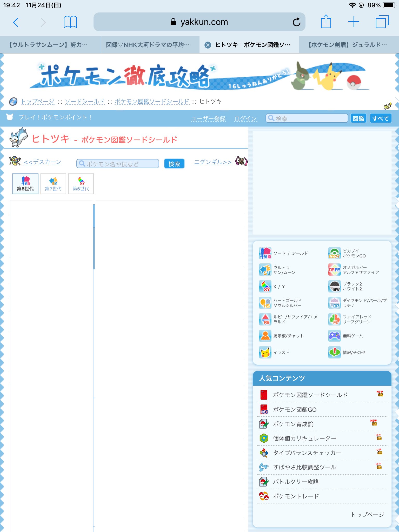The height and width of the screenshot is (532, 399).
Task: Open 無料ゲーム controller icon
Action: 334,336
